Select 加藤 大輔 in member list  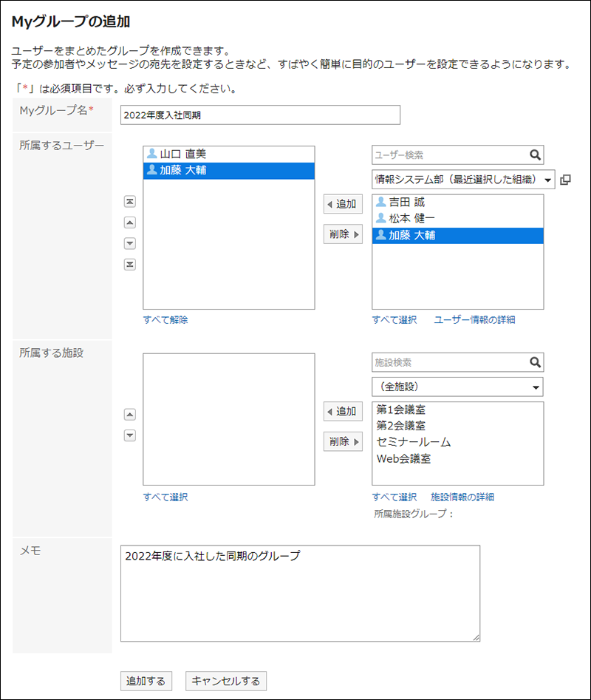click(x=229, y=171)
